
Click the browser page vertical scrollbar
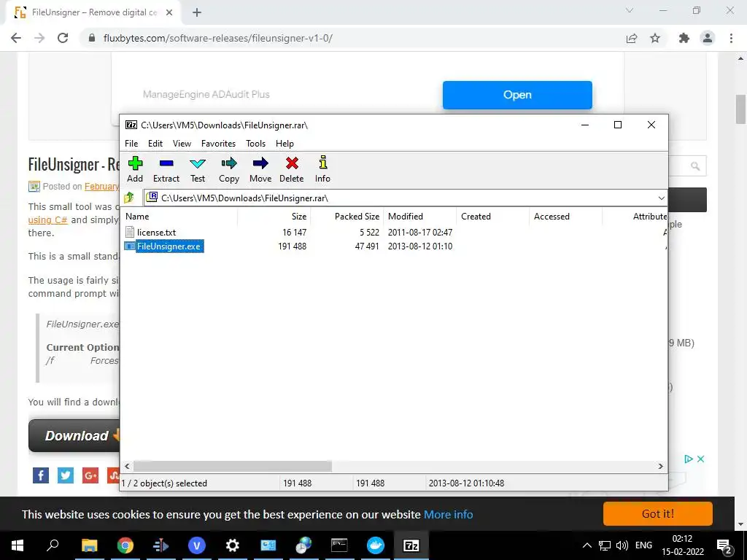(x=740, y=109)
